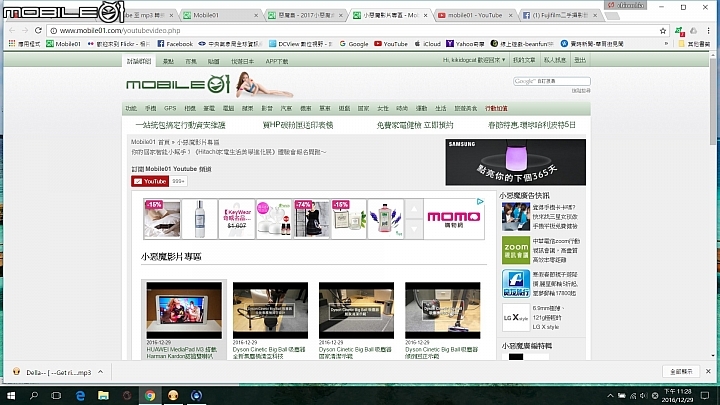Open the Apps grid bookmark icon

pyautogui.click(x=12, y=44)
